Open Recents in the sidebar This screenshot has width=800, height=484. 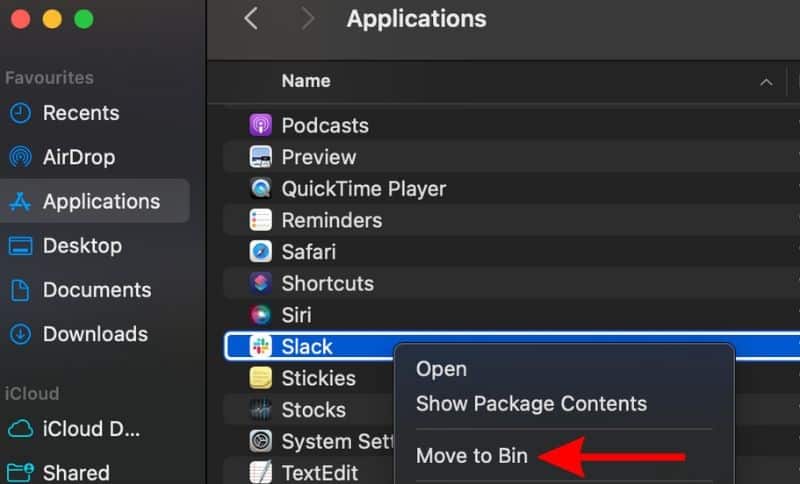point(80,113)
